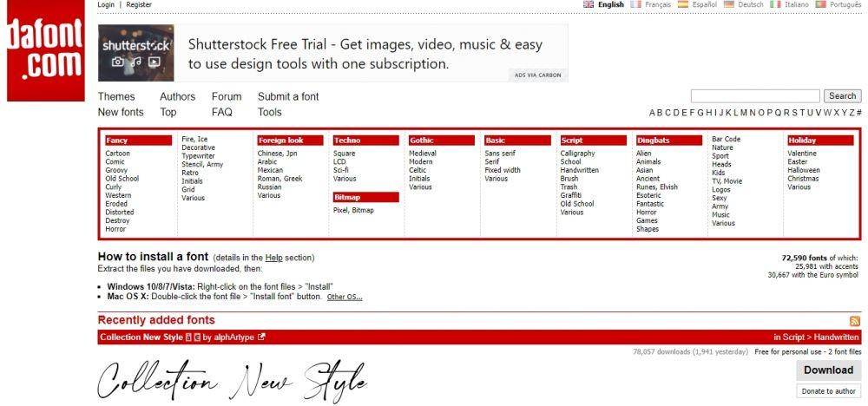This screenshot has width=868, height=406.
Task: Open the Dingbats category header
Action: coord(669,141)
